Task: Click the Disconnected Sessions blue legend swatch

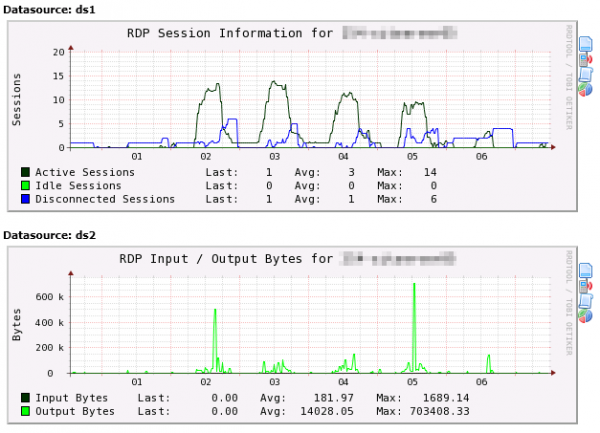Action: 25,198
